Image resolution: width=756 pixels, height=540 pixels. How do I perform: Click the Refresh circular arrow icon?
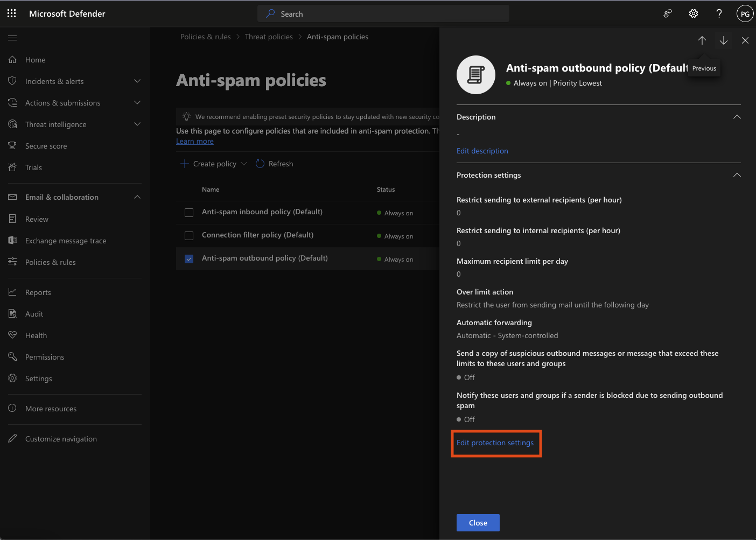click(x=260, y=164)
